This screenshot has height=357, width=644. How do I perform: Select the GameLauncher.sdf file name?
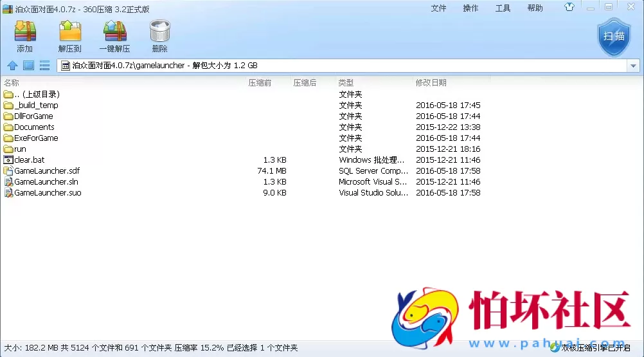[x=47, y=171]
